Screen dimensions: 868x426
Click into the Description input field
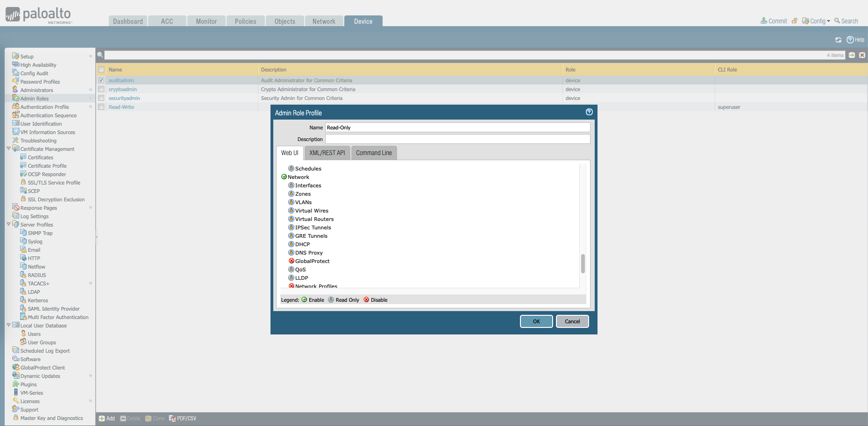coord(457,139)
